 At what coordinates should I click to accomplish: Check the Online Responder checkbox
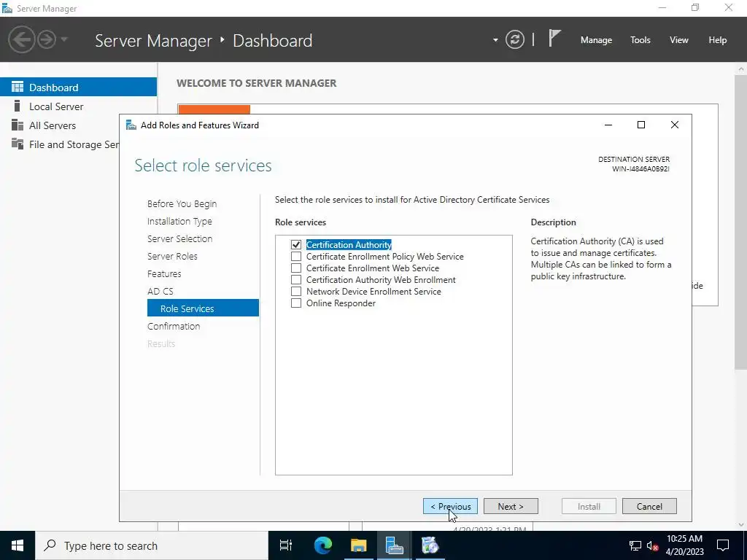296,303
